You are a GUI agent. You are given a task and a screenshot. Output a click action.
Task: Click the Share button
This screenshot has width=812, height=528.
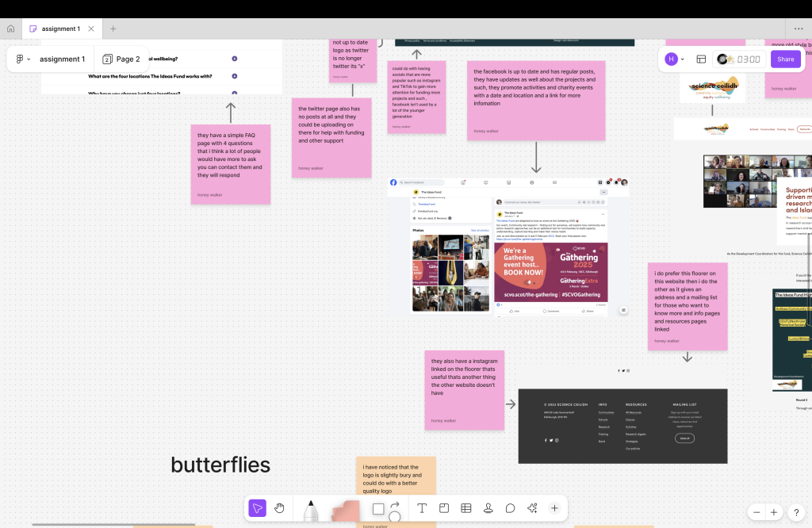[x=785, y=59]
